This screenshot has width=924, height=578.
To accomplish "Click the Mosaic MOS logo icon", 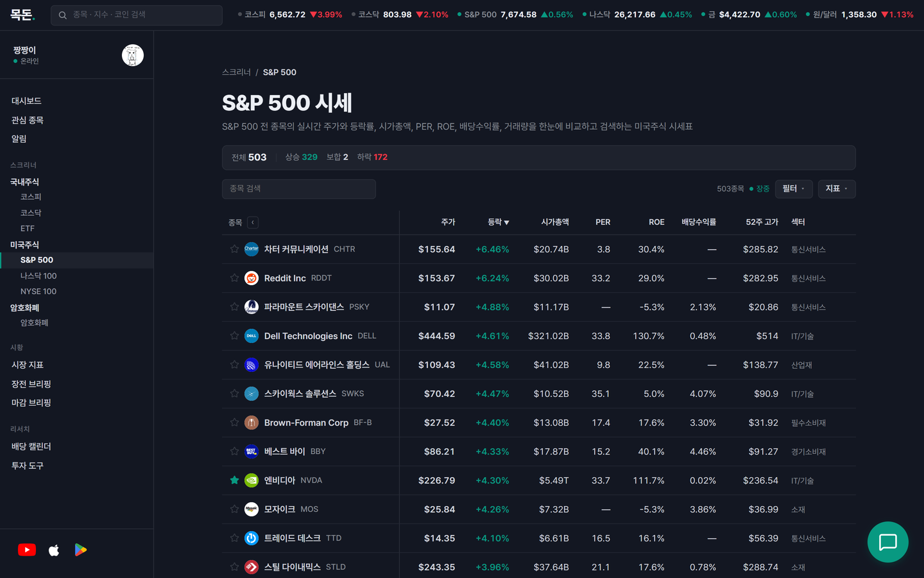I will coord(252,509).
